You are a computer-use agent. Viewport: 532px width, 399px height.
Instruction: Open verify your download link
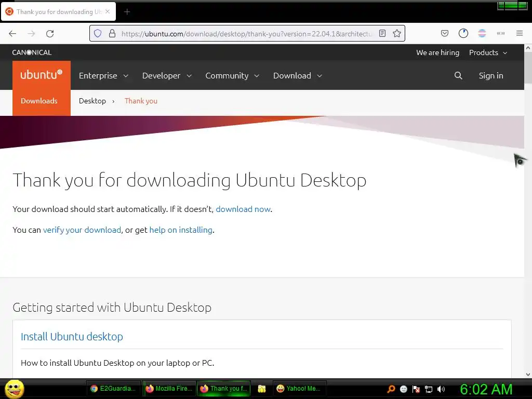[82, 230]
